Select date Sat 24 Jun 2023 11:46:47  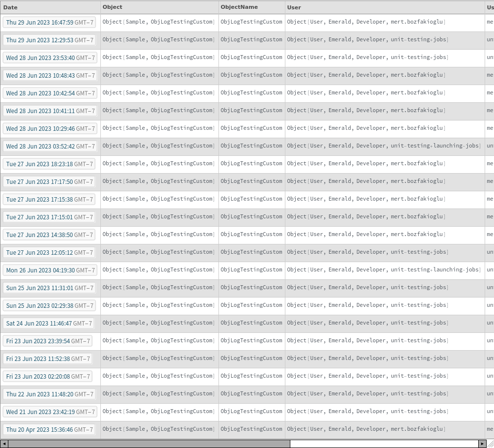pos(49,324)
